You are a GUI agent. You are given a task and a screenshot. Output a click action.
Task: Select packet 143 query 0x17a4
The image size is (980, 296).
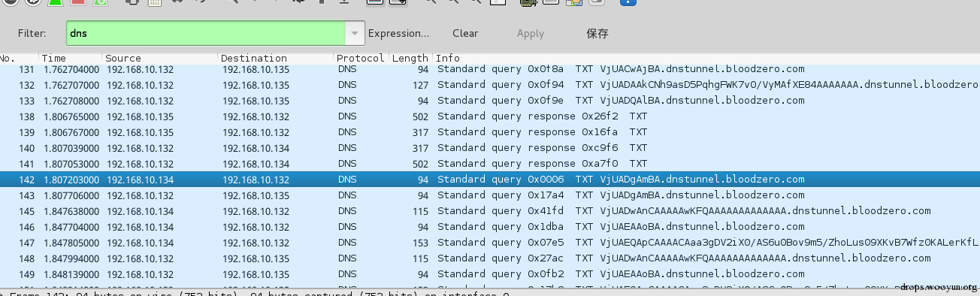click(490, 195)
